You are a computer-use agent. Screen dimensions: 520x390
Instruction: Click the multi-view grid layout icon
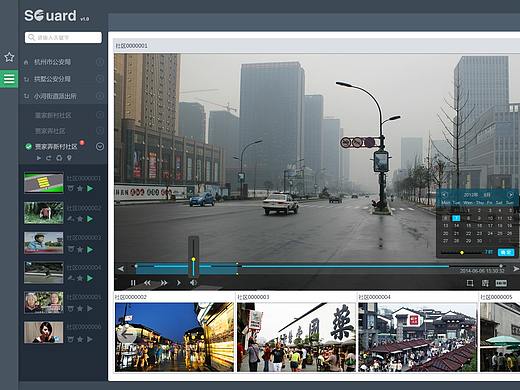[501, 283]
